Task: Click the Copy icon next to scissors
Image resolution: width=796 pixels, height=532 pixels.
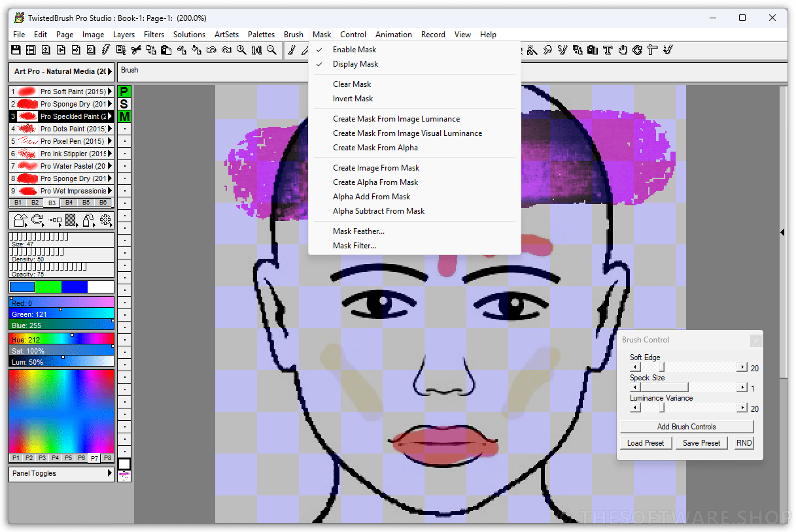Action: click(151, 50)
